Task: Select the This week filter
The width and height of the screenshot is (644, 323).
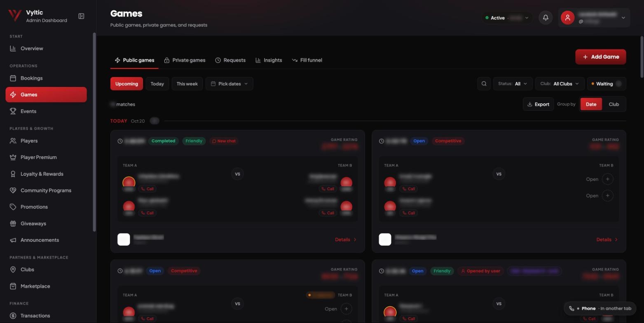Action: click(187, 84)
